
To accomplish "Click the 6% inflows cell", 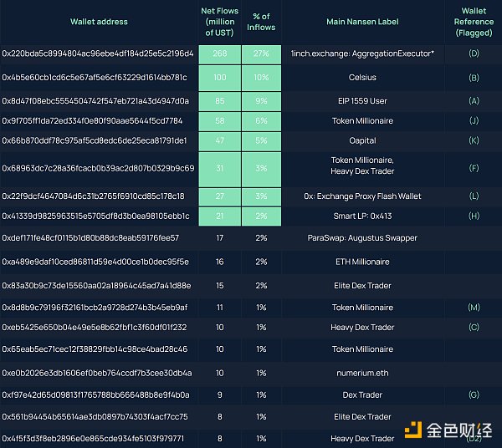I will tap(261, 121).
